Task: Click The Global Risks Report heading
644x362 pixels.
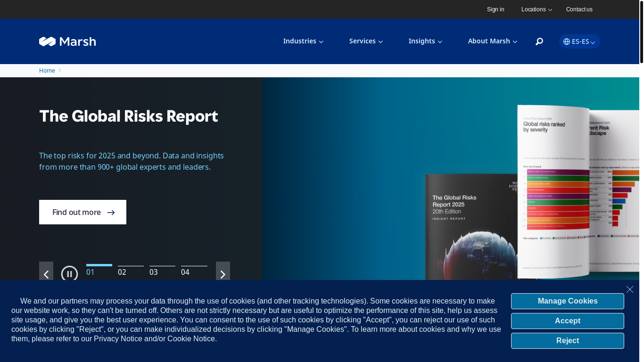Action: coord(128,116)
